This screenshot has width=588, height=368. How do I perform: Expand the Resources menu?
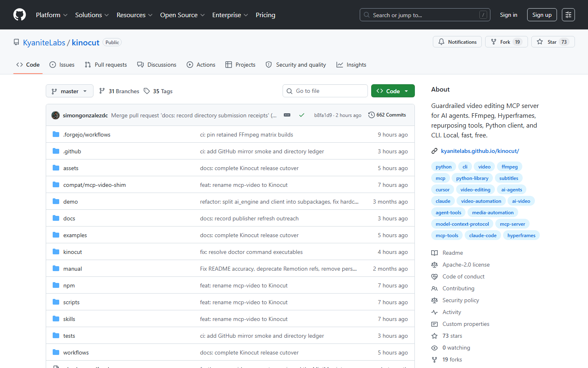click(134, 15)
